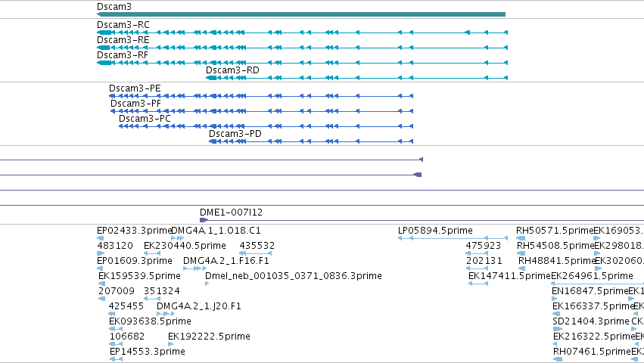
Task: Click the spliced glyph under DMG4A.2_1.J20.F1
Action: (166, 314)
